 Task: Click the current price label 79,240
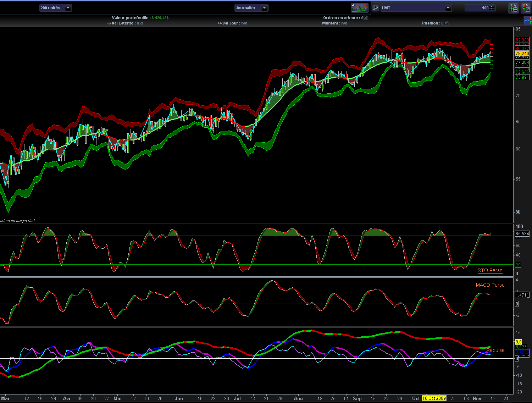[x=522, y=54]
